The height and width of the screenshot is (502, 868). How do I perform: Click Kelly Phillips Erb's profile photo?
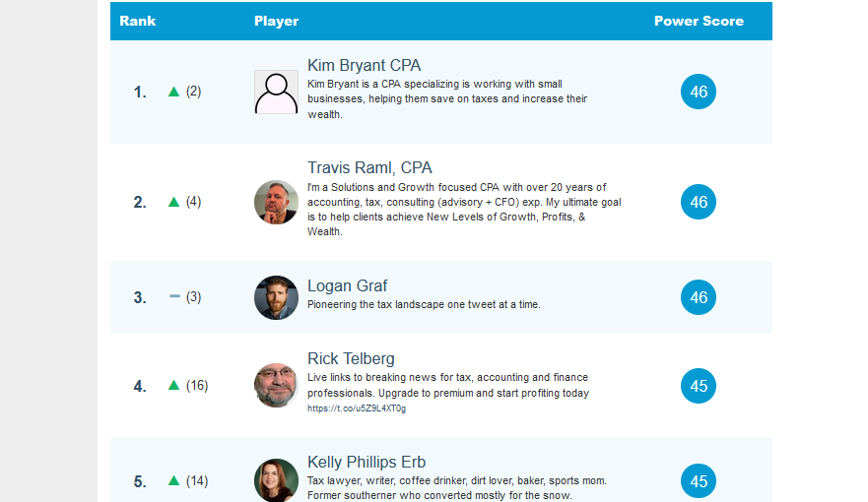[276, 480]
